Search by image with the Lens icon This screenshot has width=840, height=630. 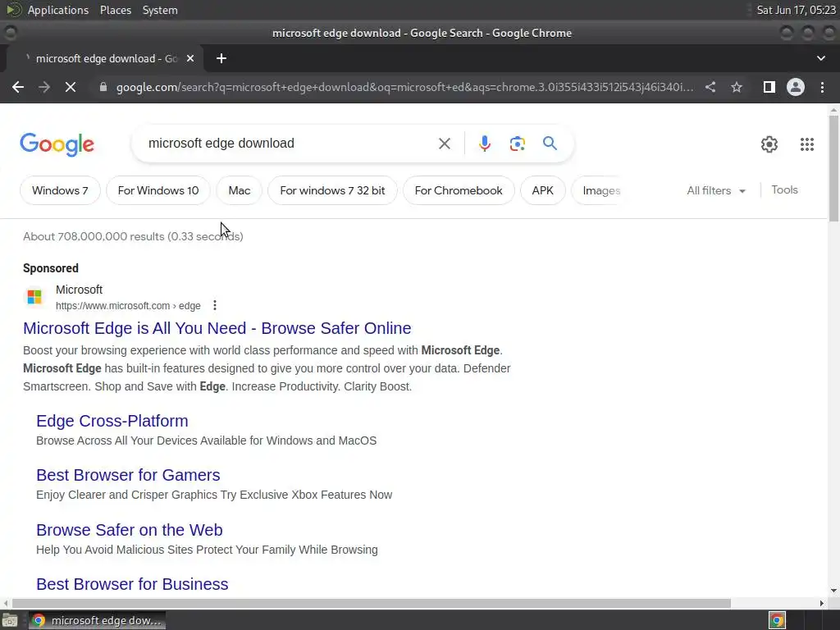click(x=517, y=144)
